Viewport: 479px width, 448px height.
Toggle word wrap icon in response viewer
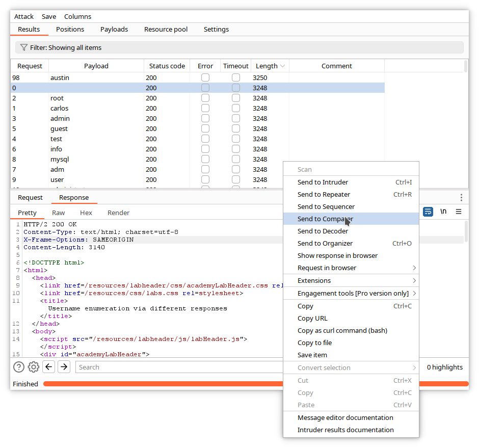point(428,212)
